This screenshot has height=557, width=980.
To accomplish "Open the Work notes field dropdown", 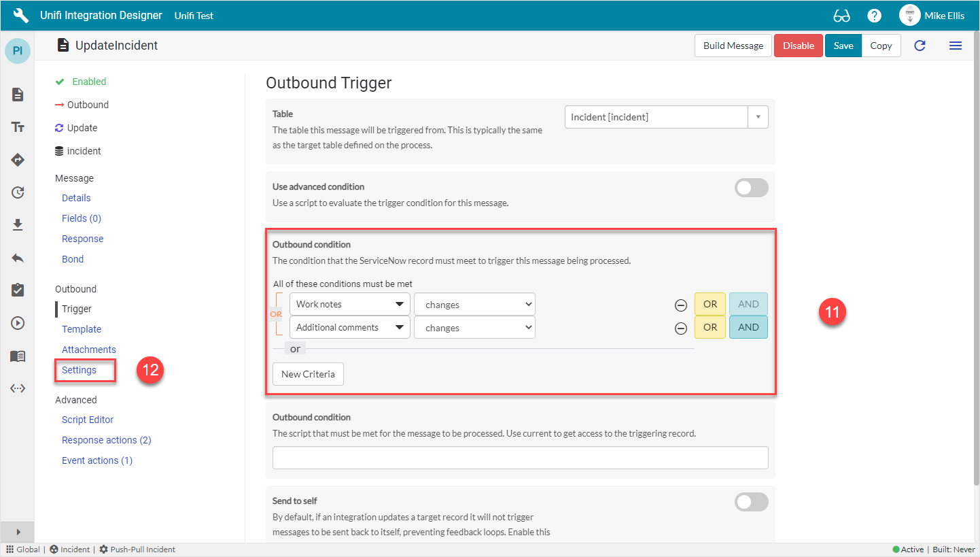I will (349, 304).
